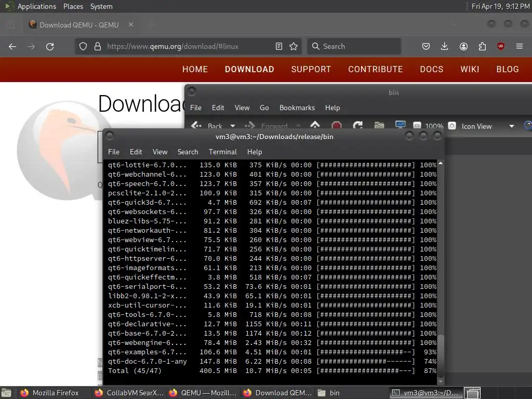
Task: Open Edit menu in bin window
Action: click(x=218, y=108)
